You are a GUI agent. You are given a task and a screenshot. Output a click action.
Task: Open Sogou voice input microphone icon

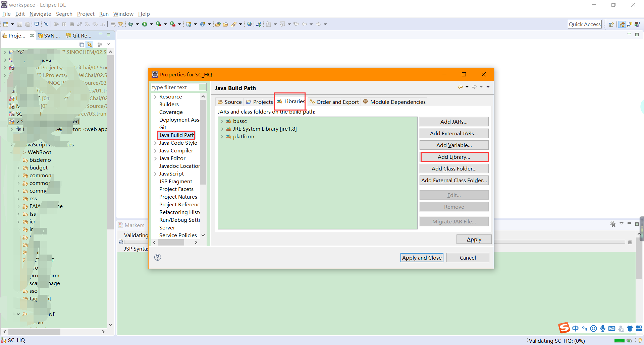coord(603,328)
